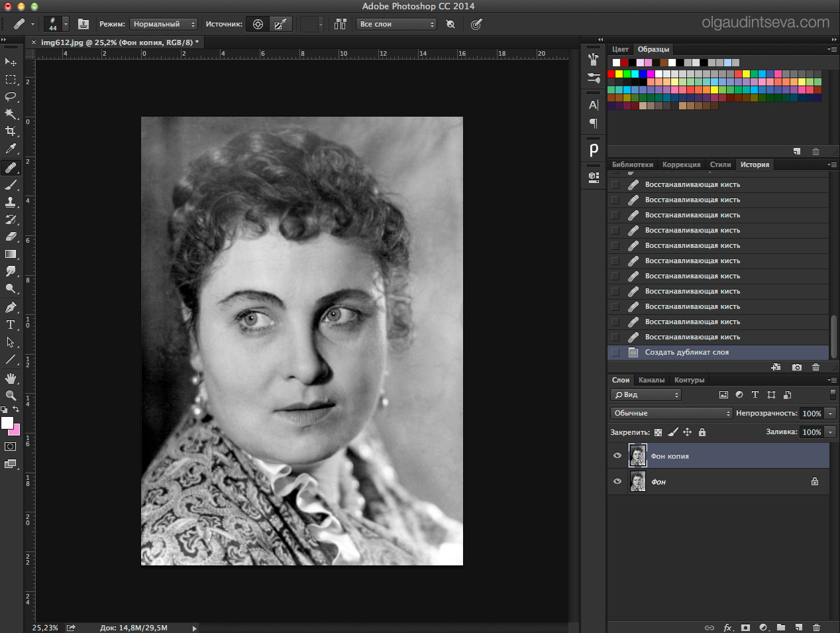
Task: Select the Line shape tool
Action: (11, 359)
